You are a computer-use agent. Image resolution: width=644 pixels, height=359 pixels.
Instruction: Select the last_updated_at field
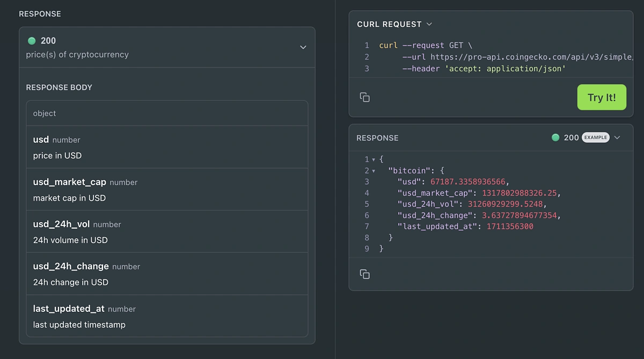(69, 309)
